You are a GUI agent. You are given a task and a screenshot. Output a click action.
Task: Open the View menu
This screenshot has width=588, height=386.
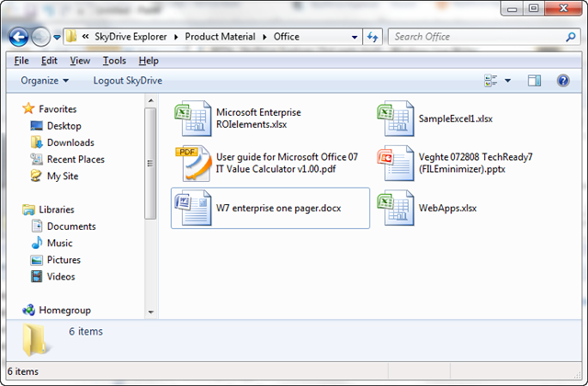tap(80, 61)
